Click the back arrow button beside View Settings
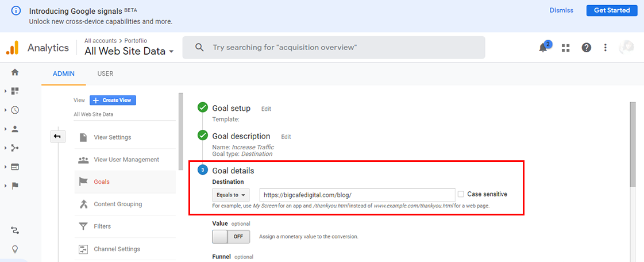This screenshot has width=644, height=262. click(x=58, y=136)
